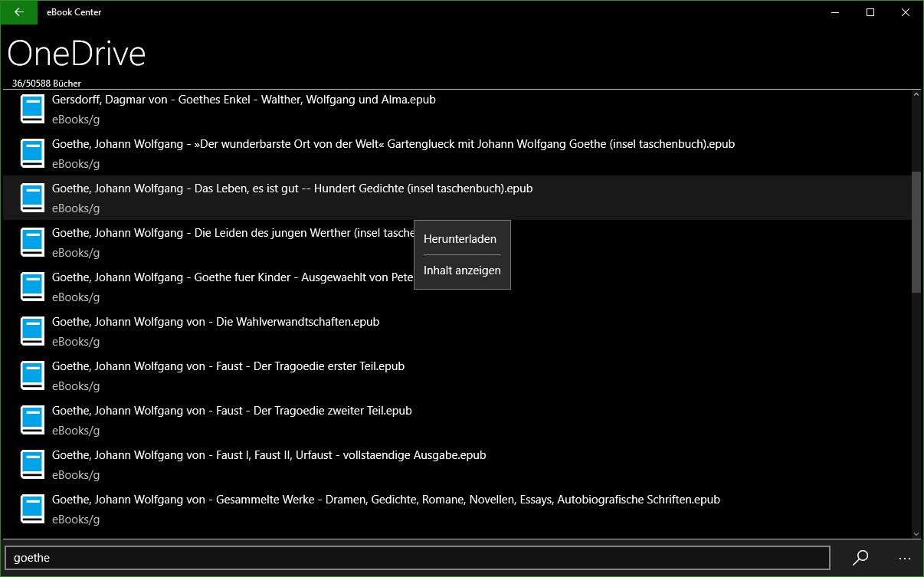Click book icon for Die Leiden des jungen Werther
This screenshot has width=924, height=577.
pos(32,242)
